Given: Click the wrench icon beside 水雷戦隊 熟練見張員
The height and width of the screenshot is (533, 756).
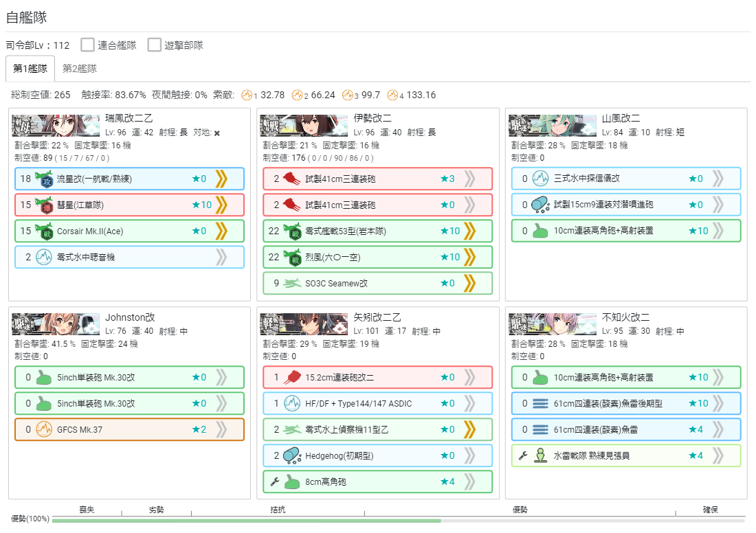Looking at the screenshot, I should pos(523,455).
